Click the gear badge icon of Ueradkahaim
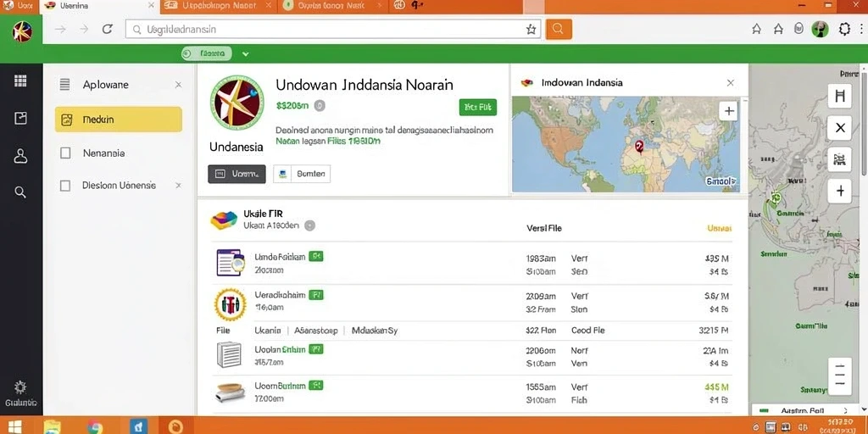868x434 pixels. pyautogui.click(x=231, y=304)
